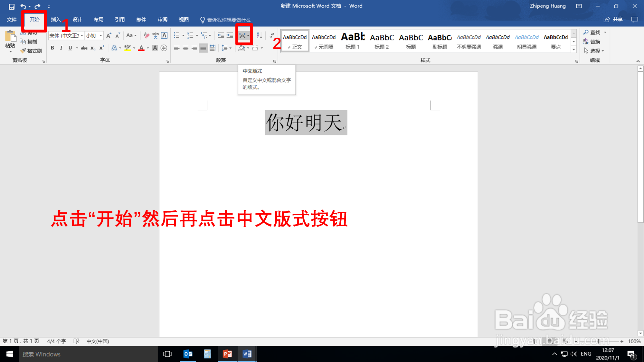The height and width of the screenshot is (362, 644).
Task: Toggle center alignment for the paragraph
Action: [185, 48]
